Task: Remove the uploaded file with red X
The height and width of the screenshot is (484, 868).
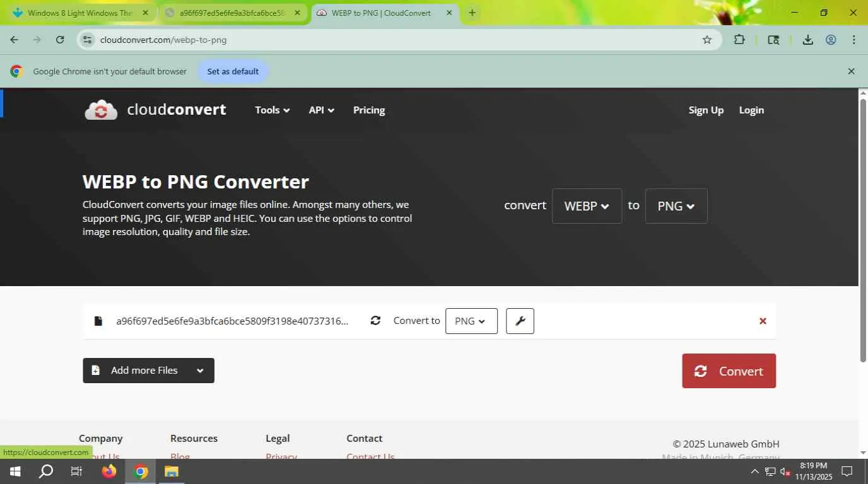Action: click(763, 321)
